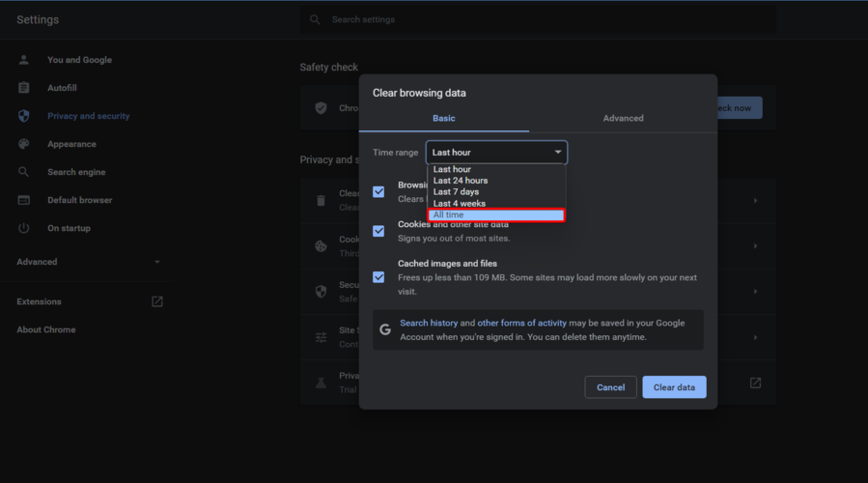Switch to the Advanced tab

click(623, 118)
